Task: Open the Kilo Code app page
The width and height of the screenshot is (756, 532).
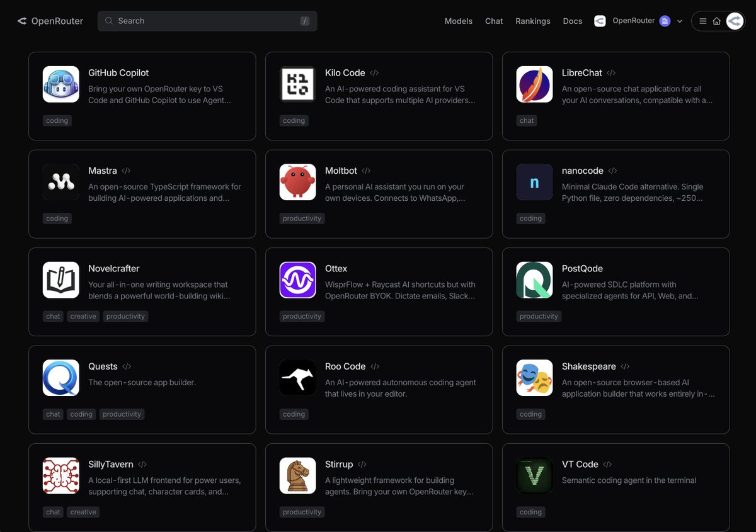Action: coord(345,72)
